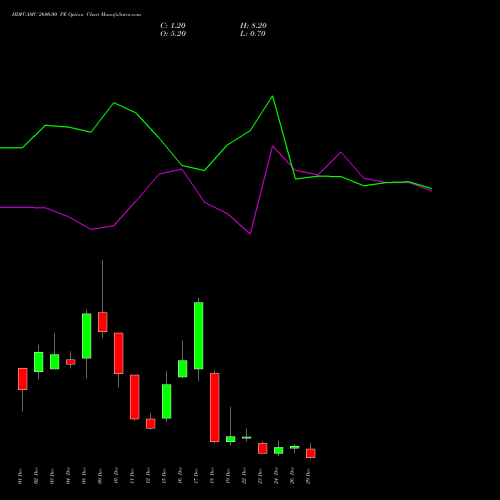Viewport: 500px width, 500px height.
Task: Select the '10 Dec' date label
Action: pos(116,476)
